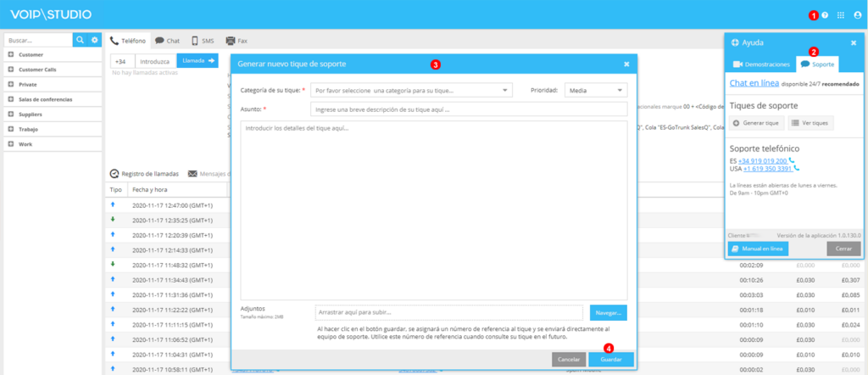Switch to the Teléfono tab
868x375 pixels.
coord(128,41)
